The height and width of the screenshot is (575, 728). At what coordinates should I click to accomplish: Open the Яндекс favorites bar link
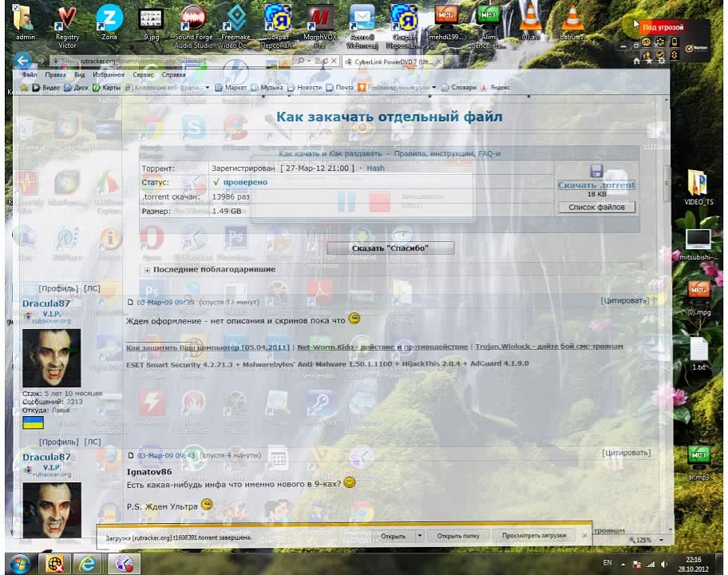pyautogui.click(x=496, y=87)
